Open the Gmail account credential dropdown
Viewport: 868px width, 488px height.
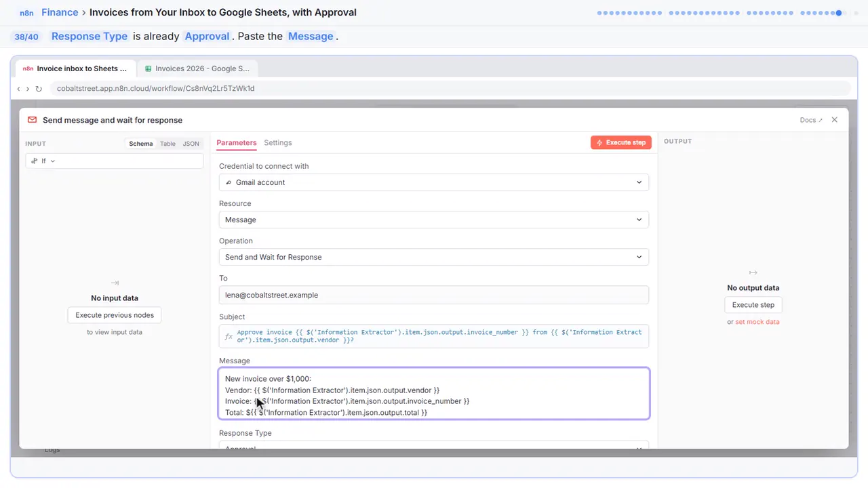point(434,182)
